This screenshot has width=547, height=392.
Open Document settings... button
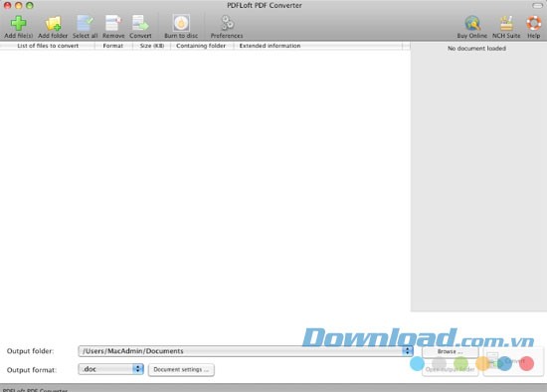(x=181, y=370)
